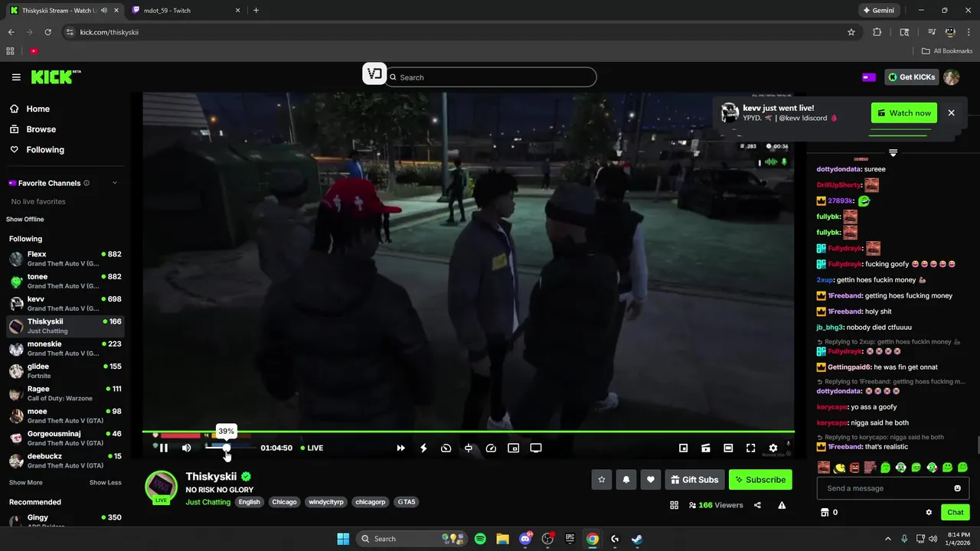The image size is (980, 551).
Task: Click the Get KICKs button
Action: pos(911,77)
